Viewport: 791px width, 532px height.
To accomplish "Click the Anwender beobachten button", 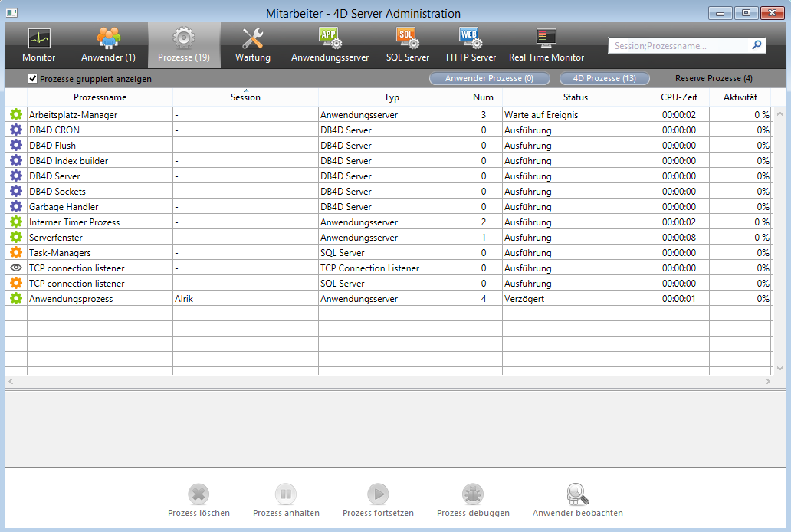I will coord(577,494).
